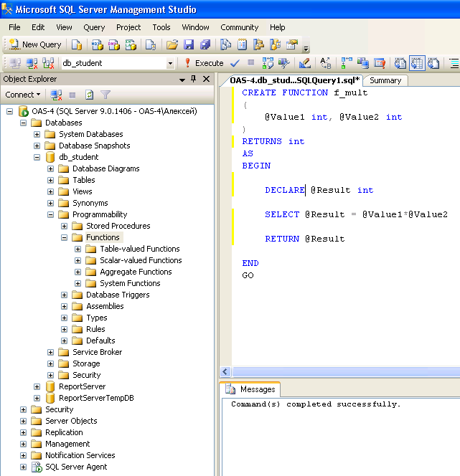Image resolution: width=460 pixels, height=476 pixels.
Task: Click Save All icon
Action: (205, 44)
